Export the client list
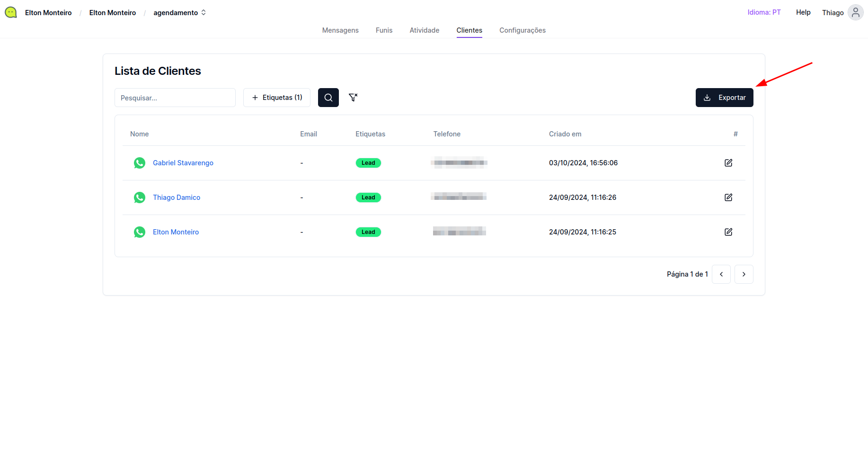The width and height of the screenshot is (868, 467). (x=724, y=98)
